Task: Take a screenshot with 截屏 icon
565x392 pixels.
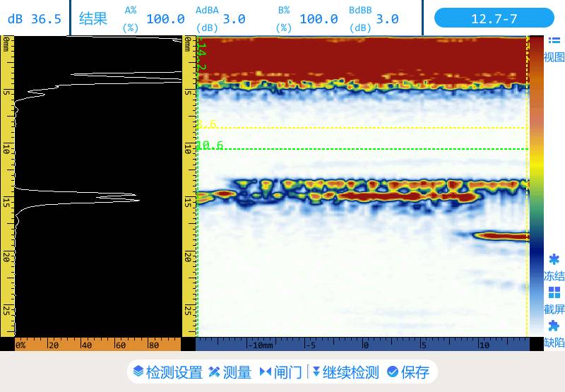Action: tap(554, 292)
